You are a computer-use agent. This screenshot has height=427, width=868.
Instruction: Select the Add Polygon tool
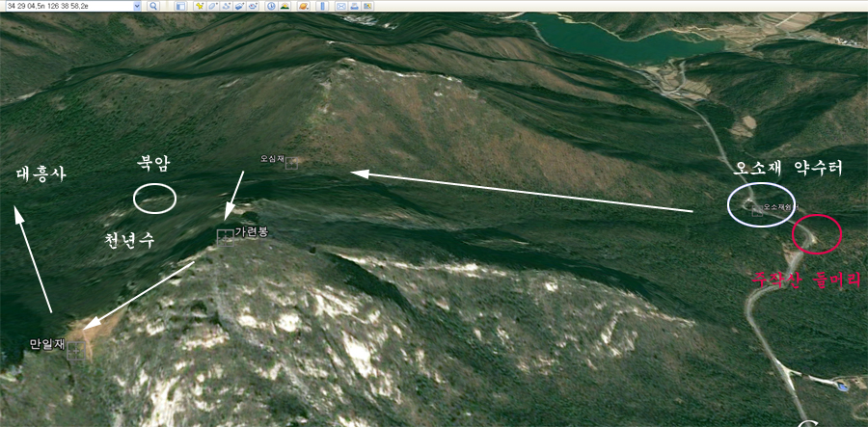tap(212, 6)
